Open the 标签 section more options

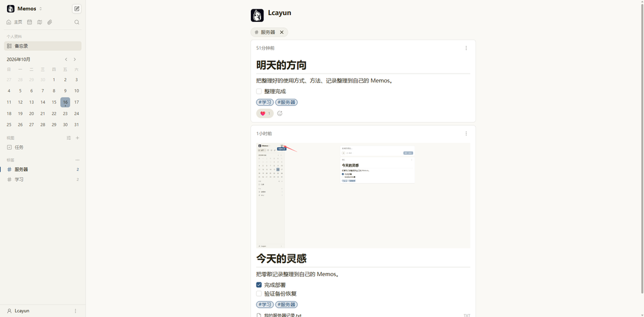[77, 160]
